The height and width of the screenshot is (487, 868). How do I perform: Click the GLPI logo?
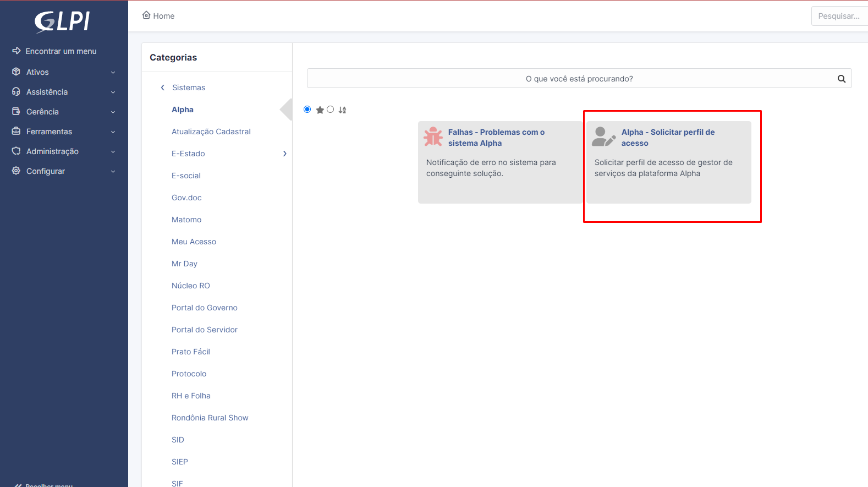(62, 21)
